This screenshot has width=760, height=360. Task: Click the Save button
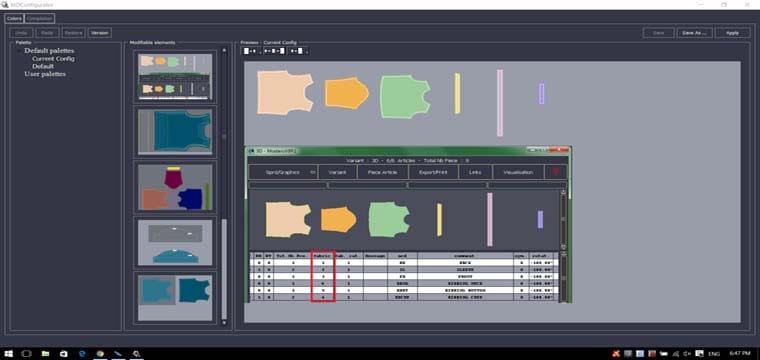[658, 33]
